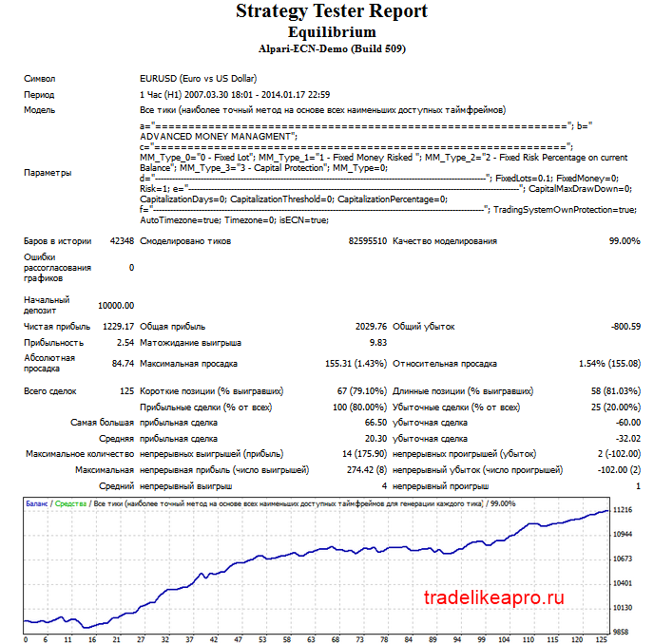654x644 pixels.
Task: Click the green Средства legend label
Action: point(70,503)
